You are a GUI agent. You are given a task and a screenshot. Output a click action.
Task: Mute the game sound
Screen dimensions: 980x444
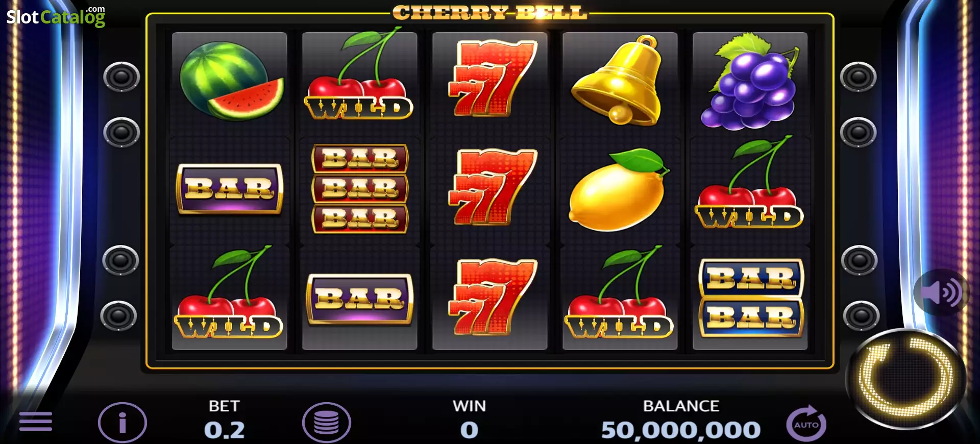(x=941, y=292)
